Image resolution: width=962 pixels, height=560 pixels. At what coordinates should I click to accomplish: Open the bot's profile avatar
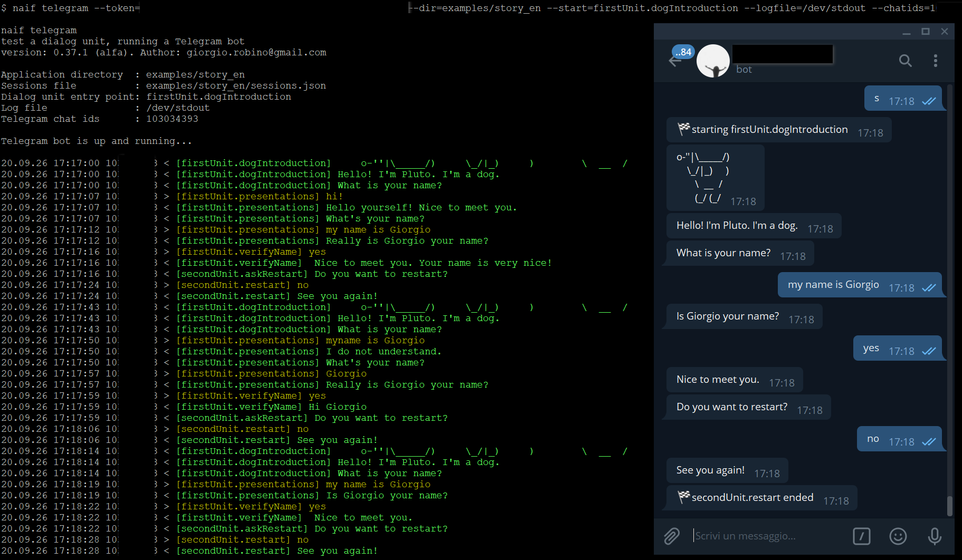point(713,61)
